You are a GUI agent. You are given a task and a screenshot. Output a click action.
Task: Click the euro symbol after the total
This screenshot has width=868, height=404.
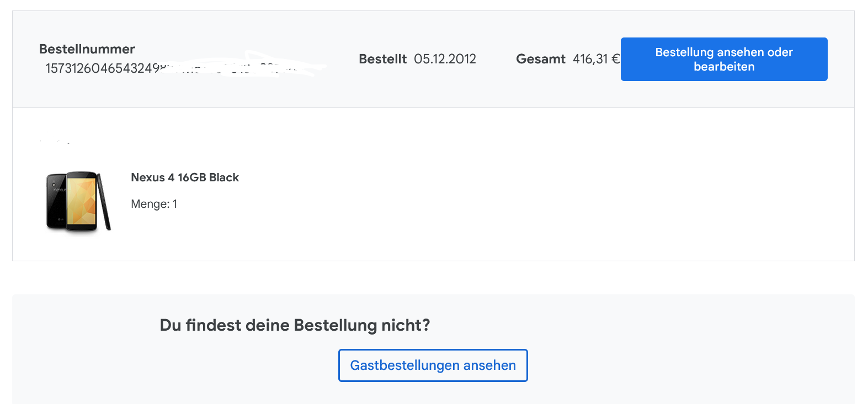coord(615,59)
